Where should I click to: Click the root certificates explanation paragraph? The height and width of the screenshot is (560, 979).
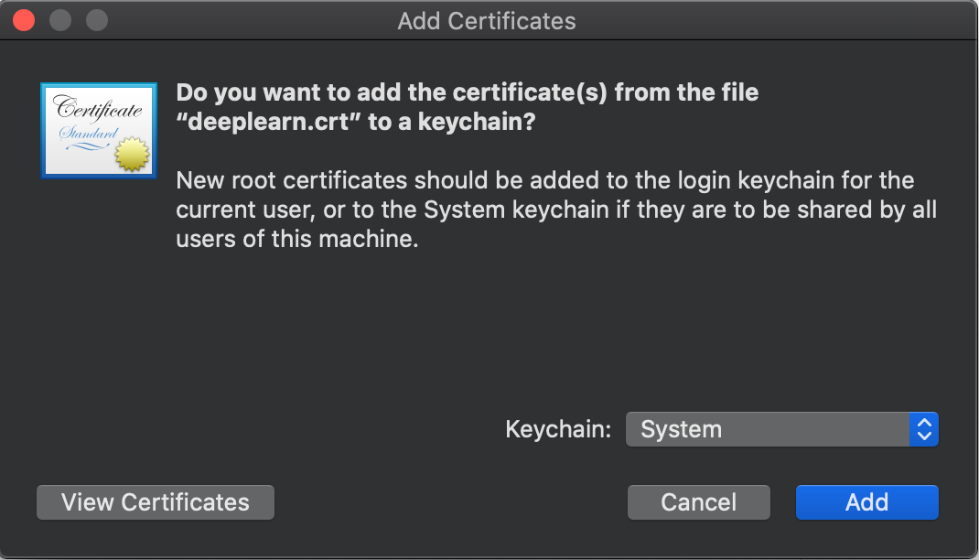pos(556,210)
